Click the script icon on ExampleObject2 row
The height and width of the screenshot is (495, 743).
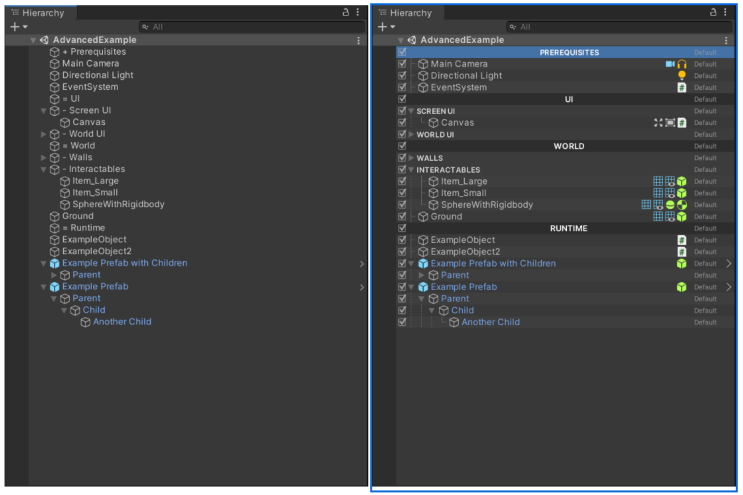click(682, 252)
